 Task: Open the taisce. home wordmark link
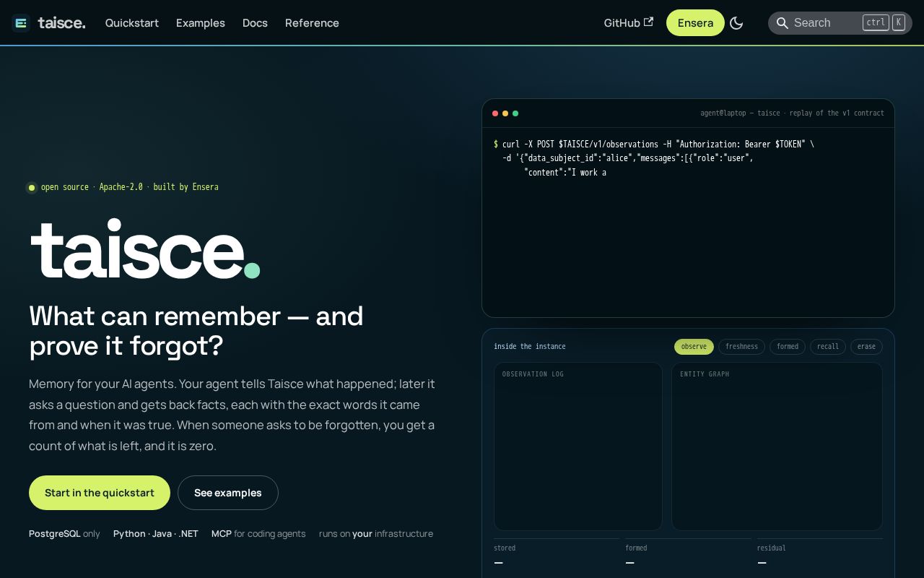click(x=61, y=23)
